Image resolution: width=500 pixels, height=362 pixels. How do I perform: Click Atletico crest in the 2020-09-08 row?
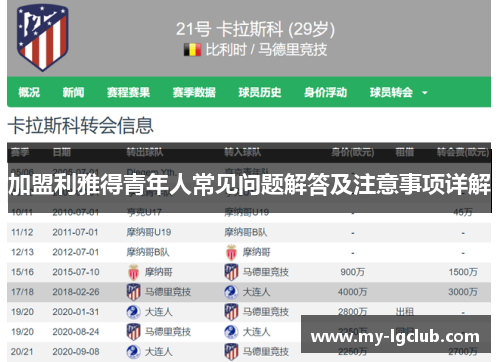click(x=231, y=352)
